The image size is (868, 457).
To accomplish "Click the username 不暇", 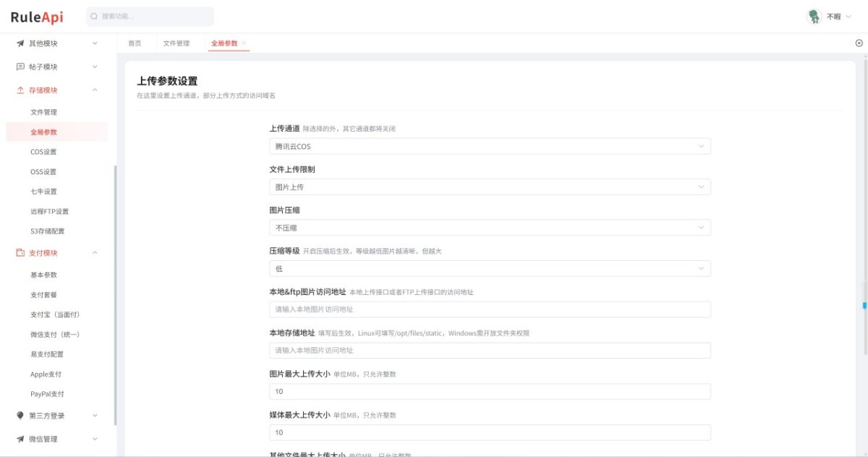I will coord(834,17).
